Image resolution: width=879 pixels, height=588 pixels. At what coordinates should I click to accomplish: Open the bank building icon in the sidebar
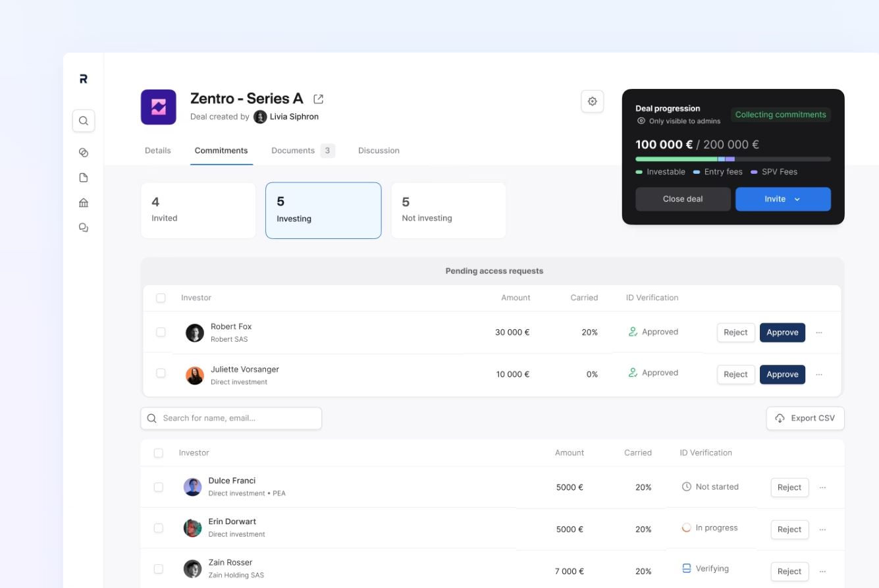[x=84, y=203]
